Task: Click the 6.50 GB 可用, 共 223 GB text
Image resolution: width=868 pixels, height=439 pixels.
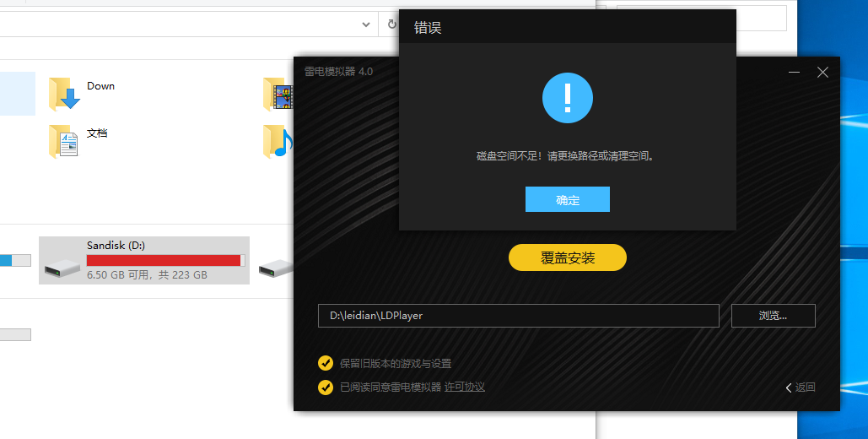Action: [x=147, y=275]
